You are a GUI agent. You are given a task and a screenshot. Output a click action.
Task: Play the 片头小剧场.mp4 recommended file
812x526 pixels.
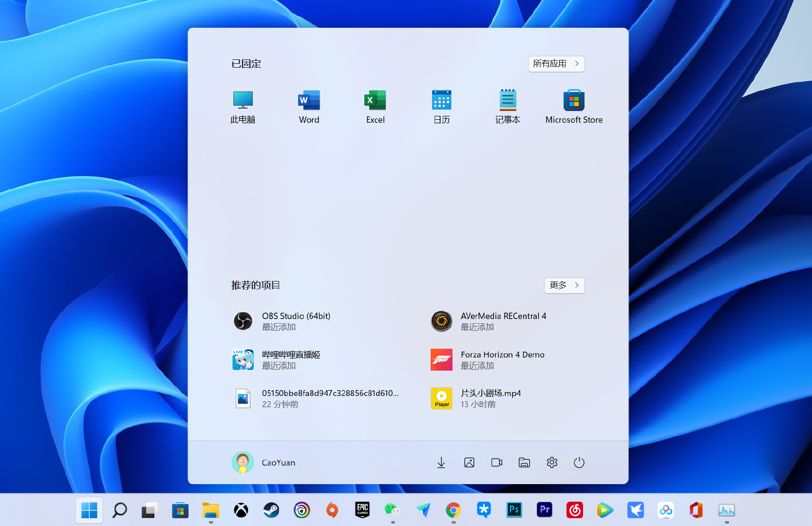tap(490, 398)
